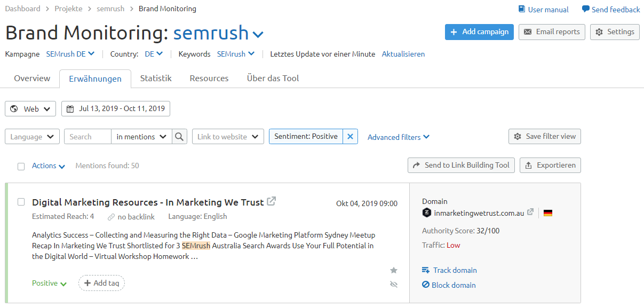
Task: Hide the mention with crossed-eye icon
Action: (394, 285)
